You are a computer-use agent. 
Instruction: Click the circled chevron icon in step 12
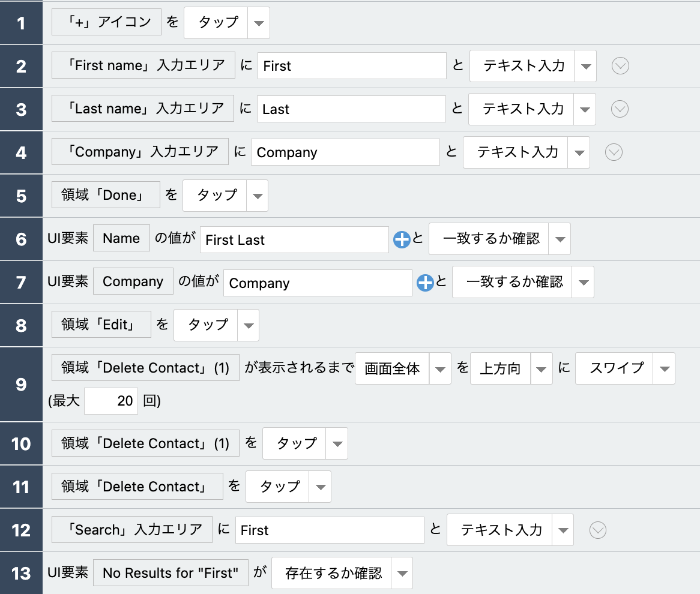coord(598,530)
